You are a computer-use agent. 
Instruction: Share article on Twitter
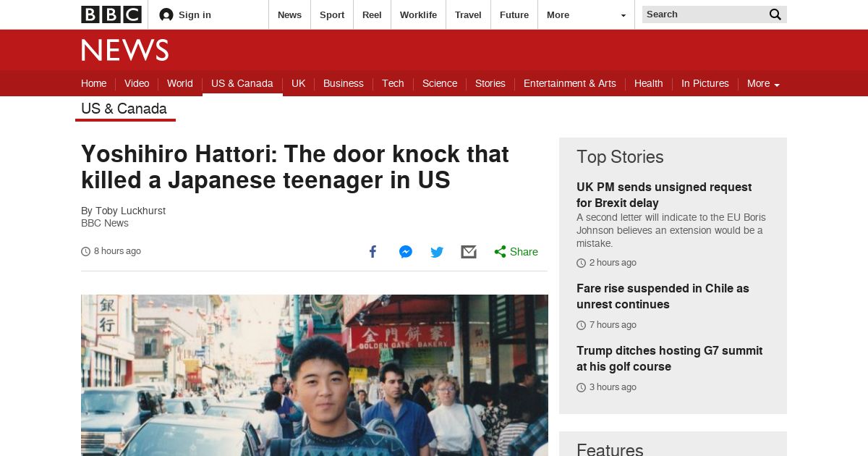coord(437,252)
